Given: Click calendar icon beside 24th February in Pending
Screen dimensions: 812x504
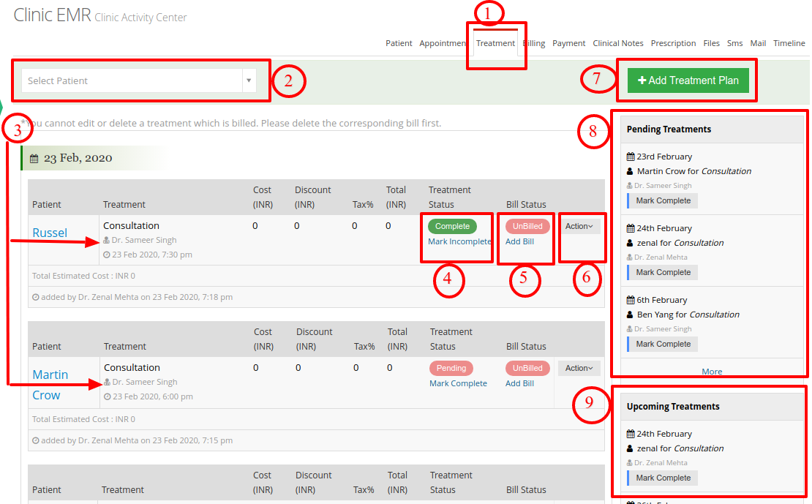Looking at the screenshot, I should 631,228.
